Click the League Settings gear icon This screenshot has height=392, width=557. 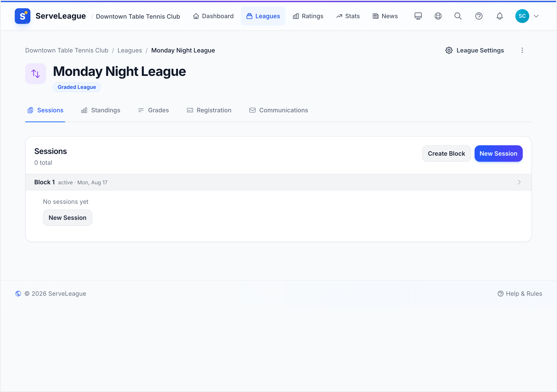tap(449, 50)
